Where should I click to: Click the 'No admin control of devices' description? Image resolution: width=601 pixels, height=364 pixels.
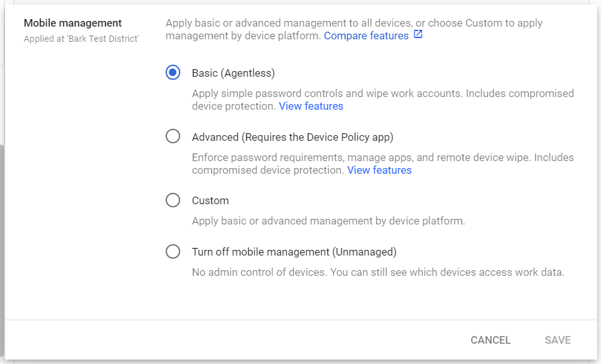pos(378,273)
